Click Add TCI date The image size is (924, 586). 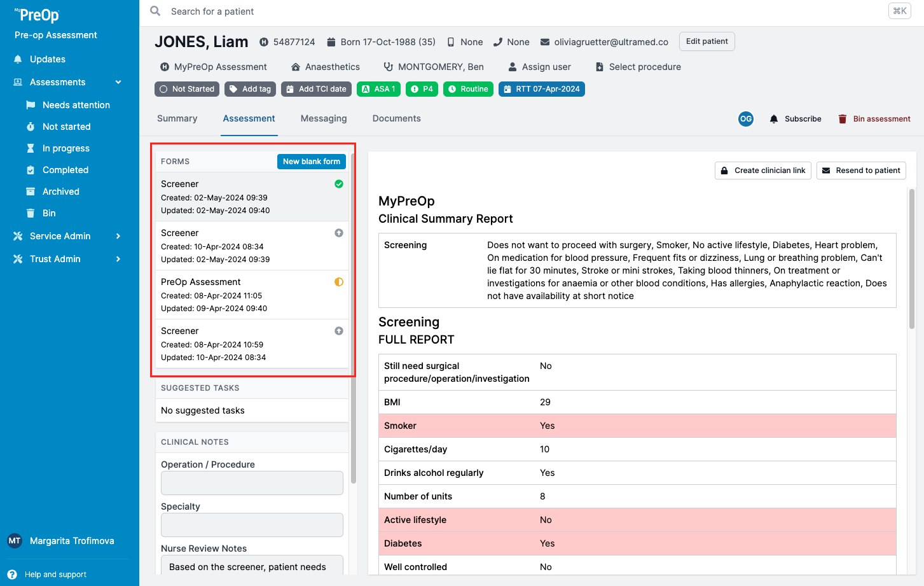pyautogui.click(x=316, y=89)
